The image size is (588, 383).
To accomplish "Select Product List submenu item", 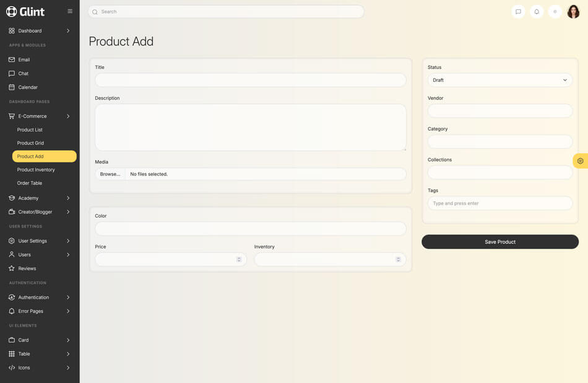I will click(x=30, y=130).
